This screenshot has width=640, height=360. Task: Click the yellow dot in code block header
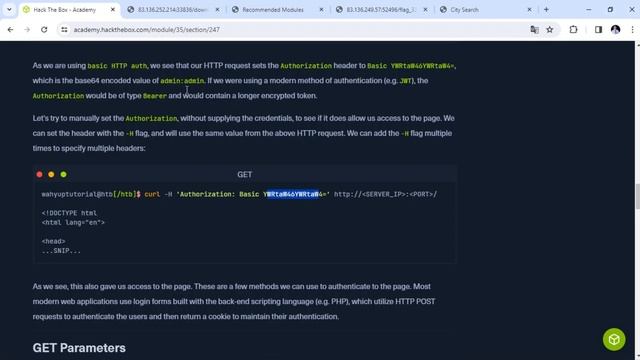(x=51, y=174)
